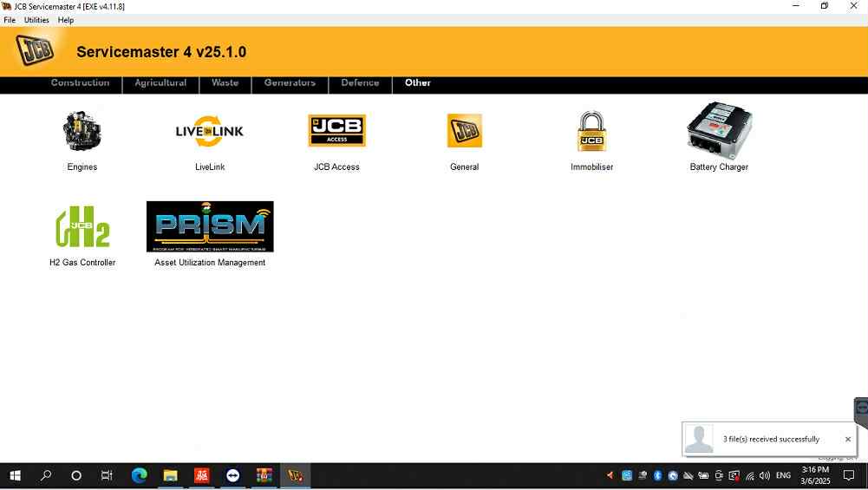Open File Explorer from taskbar
Image resolution: width=868 pixels, height=490 pixels.
(171, 475)
